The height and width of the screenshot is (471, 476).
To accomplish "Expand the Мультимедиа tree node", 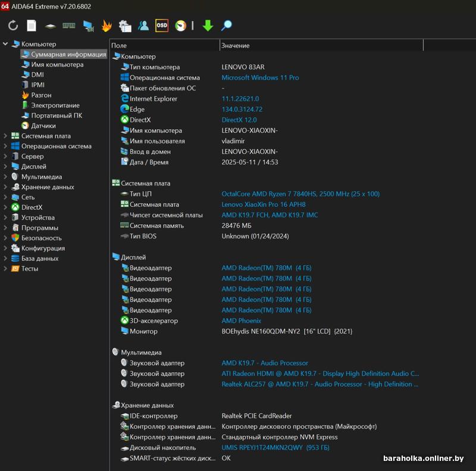I will pos(5,177).
